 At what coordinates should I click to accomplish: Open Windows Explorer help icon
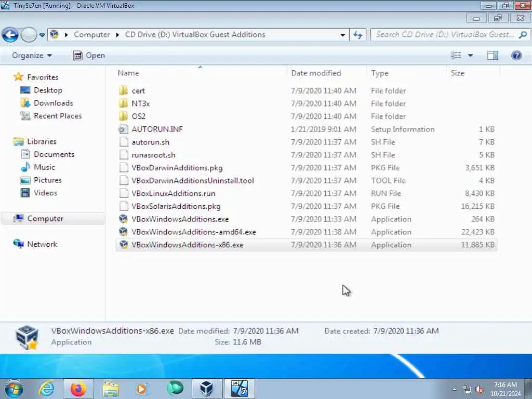point(516,55)
